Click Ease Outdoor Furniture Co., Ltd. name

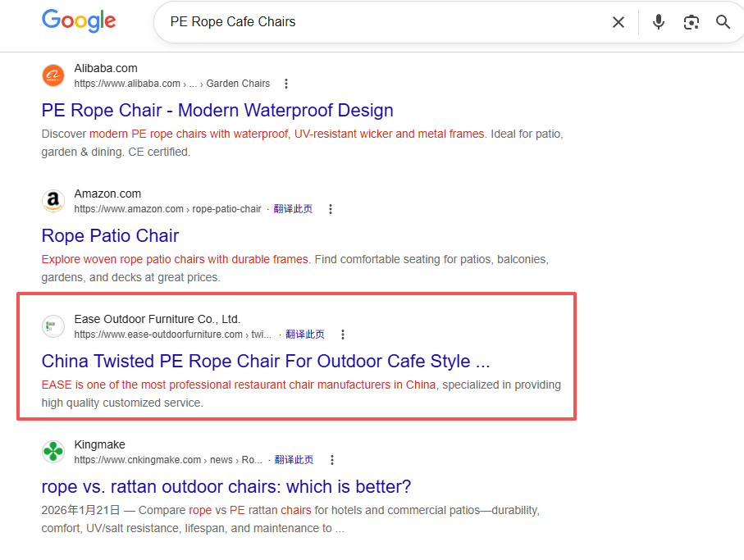click(157, 319)
